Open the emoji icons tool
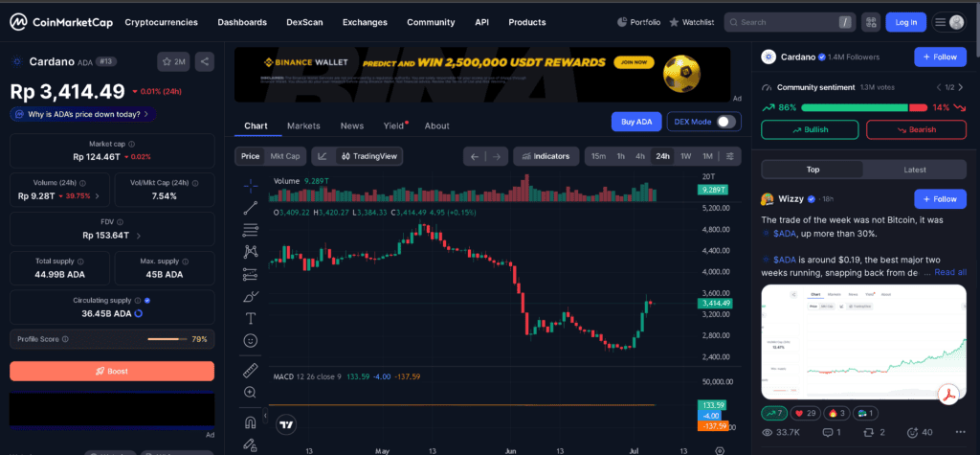980x455 pixels. click(251, 340)
